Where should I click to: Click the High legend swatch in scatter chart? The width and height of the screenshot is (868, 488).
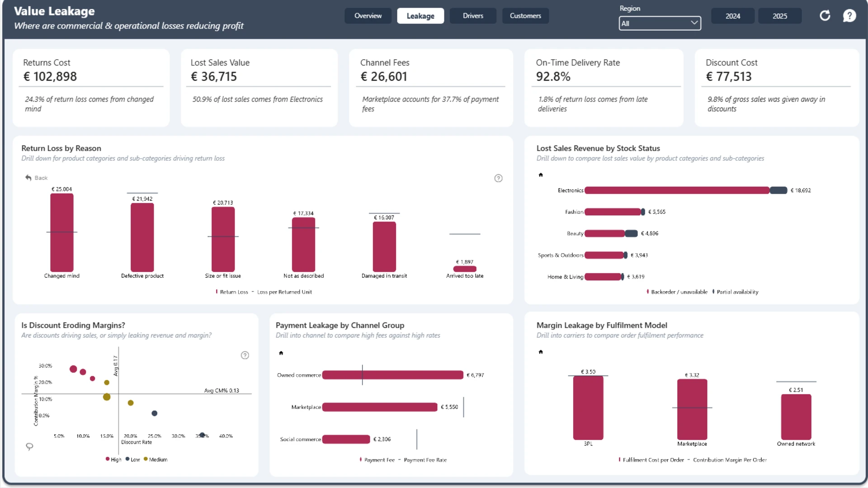point(108,459)
